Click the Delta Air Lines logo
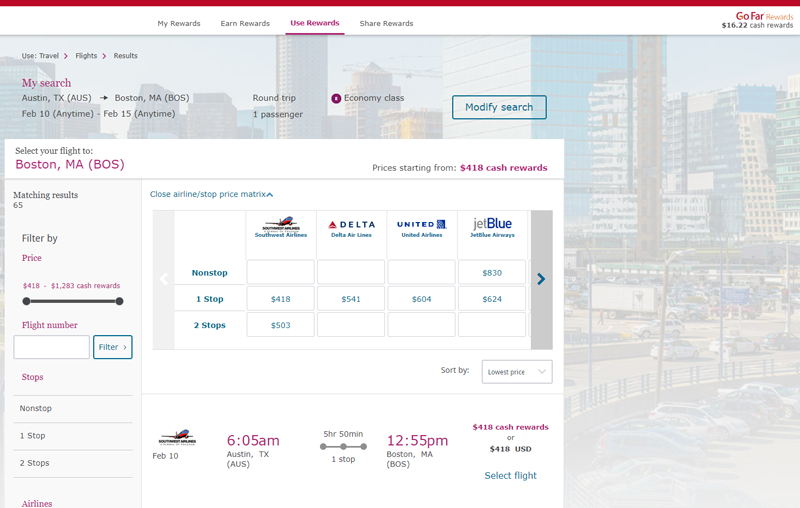800x508 pixels. (x=351, y=226)
